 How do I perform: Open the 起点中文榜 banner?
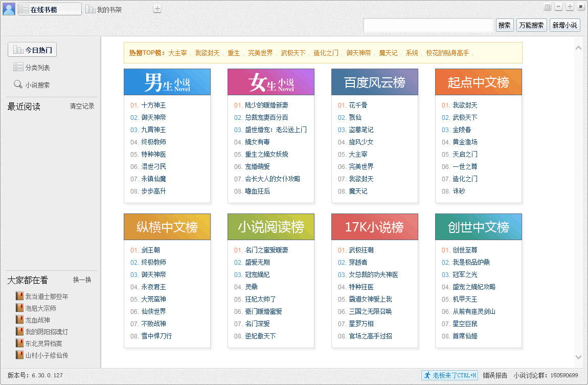click(479, 82)
